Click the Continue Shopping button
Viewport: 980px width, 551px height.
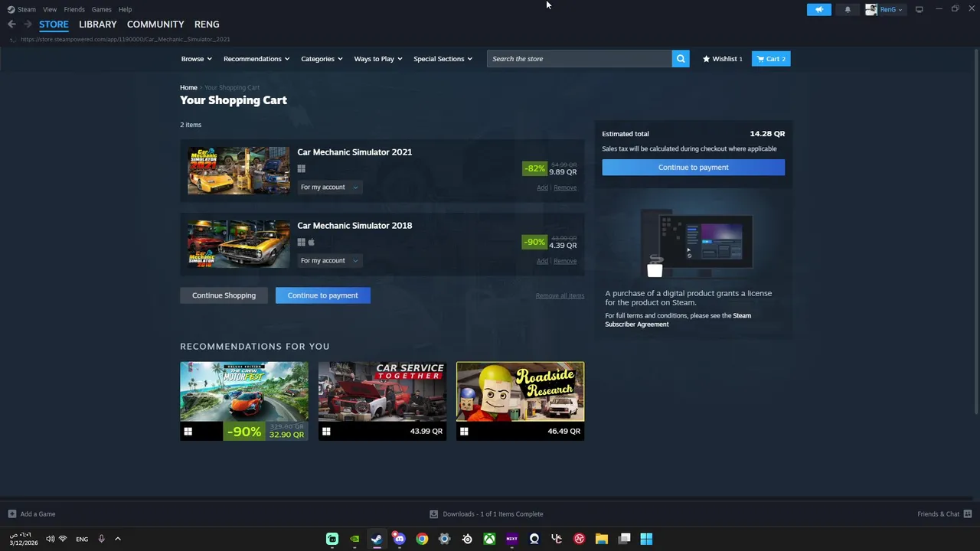click(x=224, y=295)
